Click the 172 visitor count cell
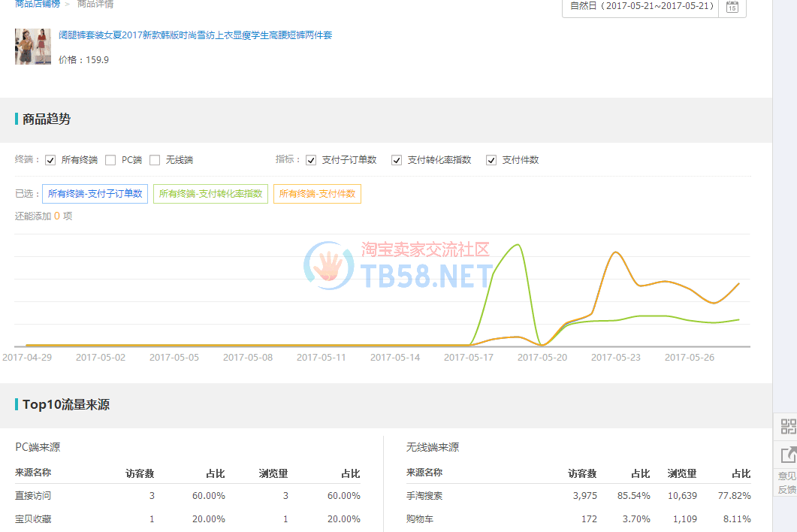 (x=589, y=518)
